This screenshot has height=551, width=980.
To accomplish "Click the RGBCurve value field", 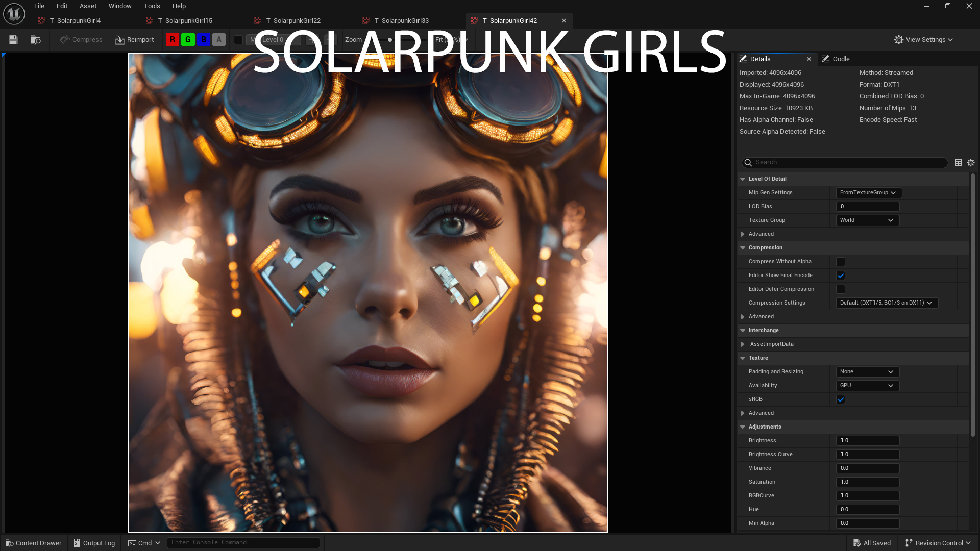I will click(868, 496).
